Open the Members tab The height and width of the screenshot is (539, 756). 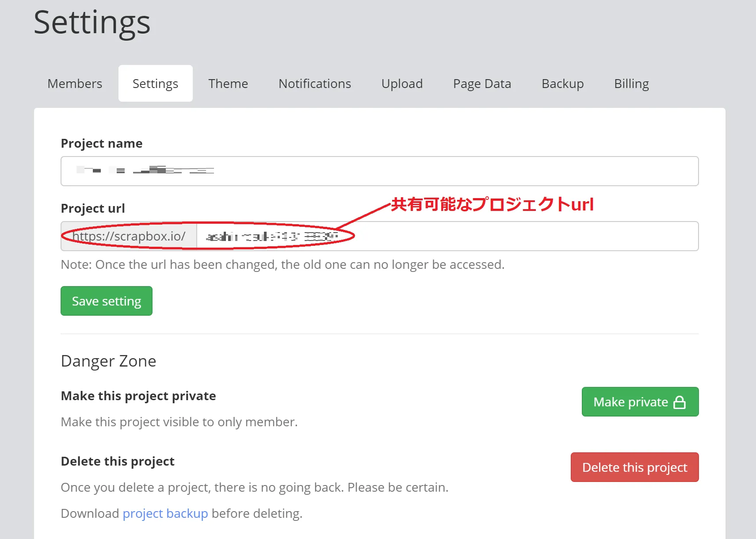(75, 84)
